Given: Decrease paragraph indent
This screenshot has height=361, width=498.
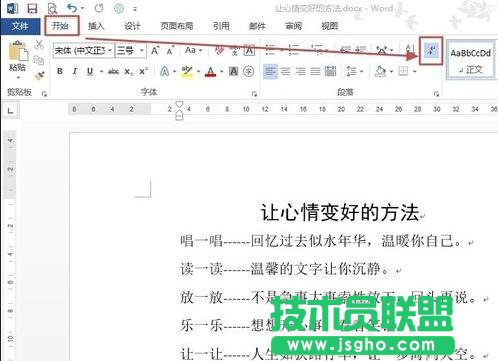Looking at the screenshot, I should tap(346, 50).
